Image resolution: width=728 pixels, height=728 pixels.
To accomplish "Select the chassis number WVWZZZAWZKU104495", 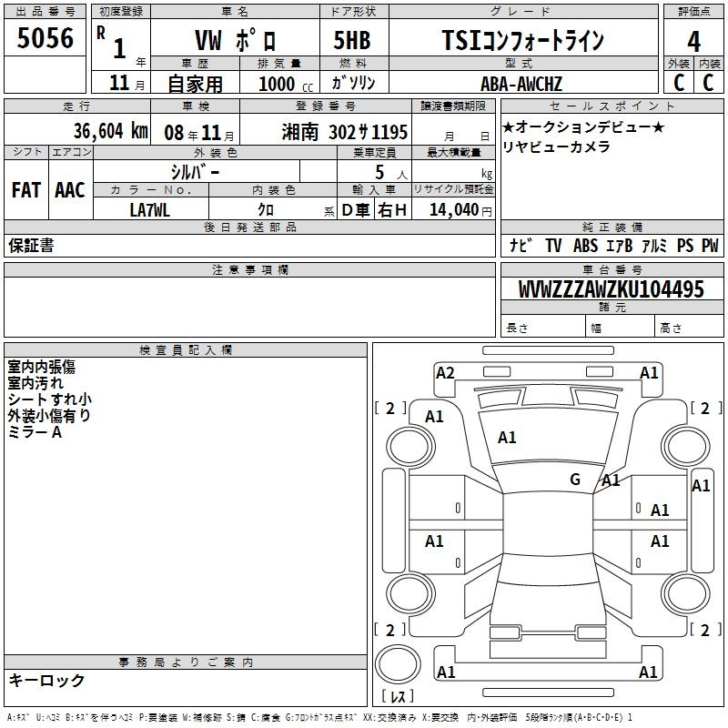I will 611,289.
